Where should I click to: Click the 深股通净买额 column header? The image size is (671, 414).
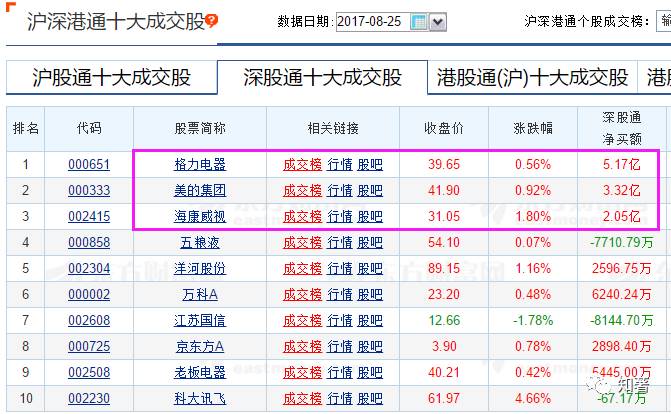pyautogui.click(x=622, y=128)
